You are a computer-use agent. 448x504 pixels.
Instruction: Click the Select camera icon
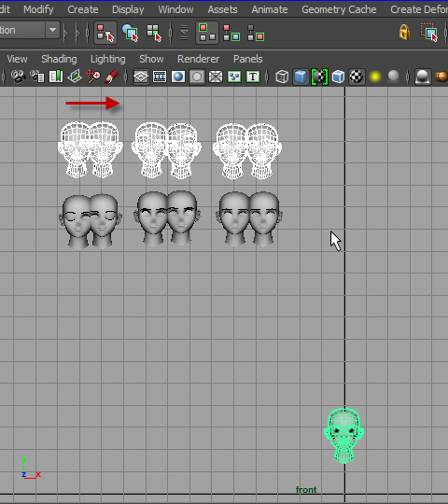(19, 77)
